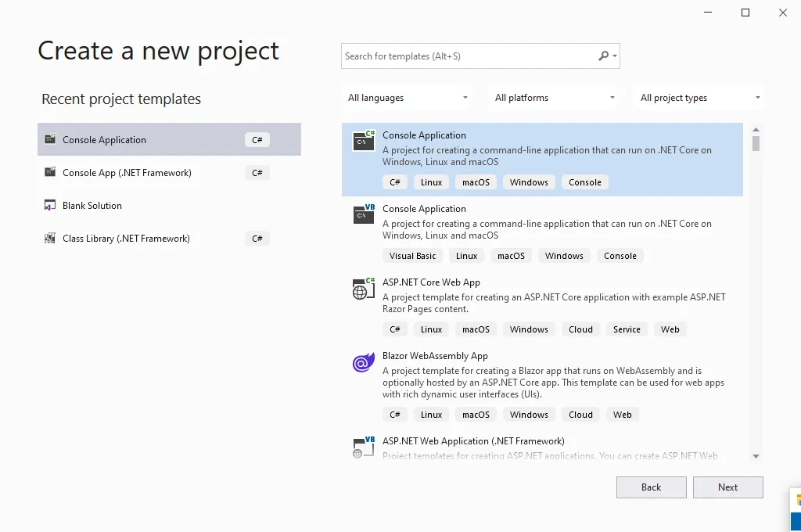This screenshot has height=532, width=801.
Task: Click the Class Library (.NET Framework) icon
Action: pos(50,239)
